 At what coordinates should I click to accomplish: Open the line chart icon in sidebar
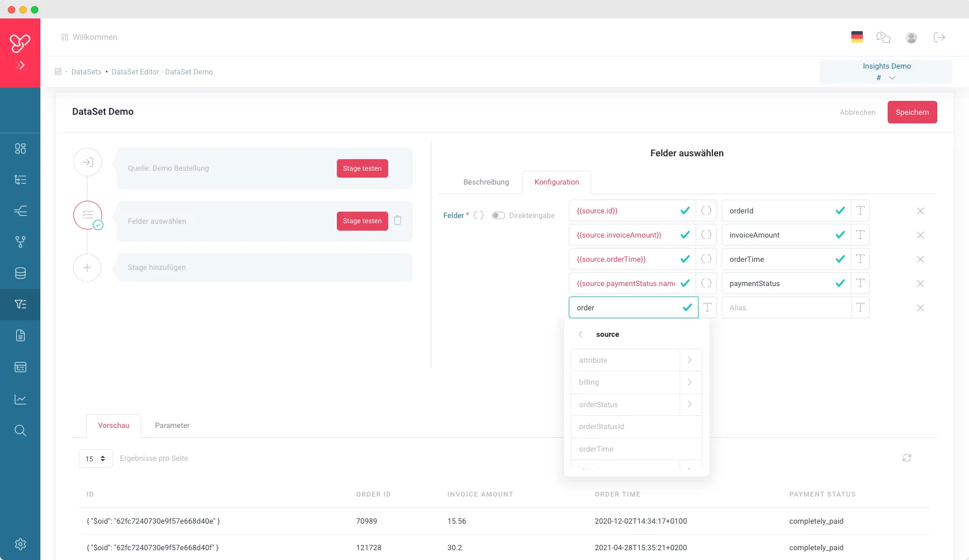click(20, 399)
